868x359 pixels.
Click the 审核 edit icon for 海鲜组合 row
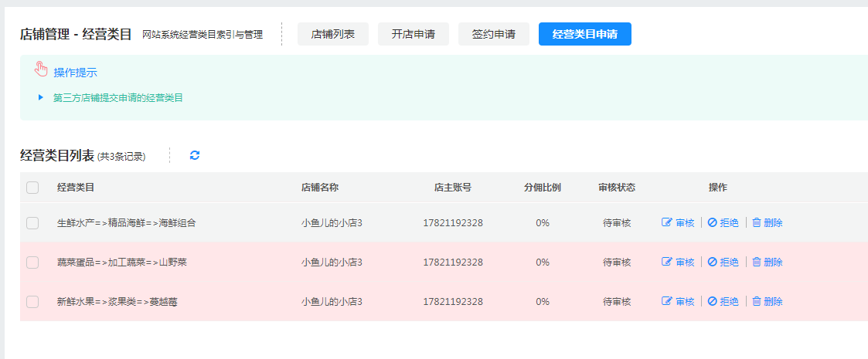[667, 222]
